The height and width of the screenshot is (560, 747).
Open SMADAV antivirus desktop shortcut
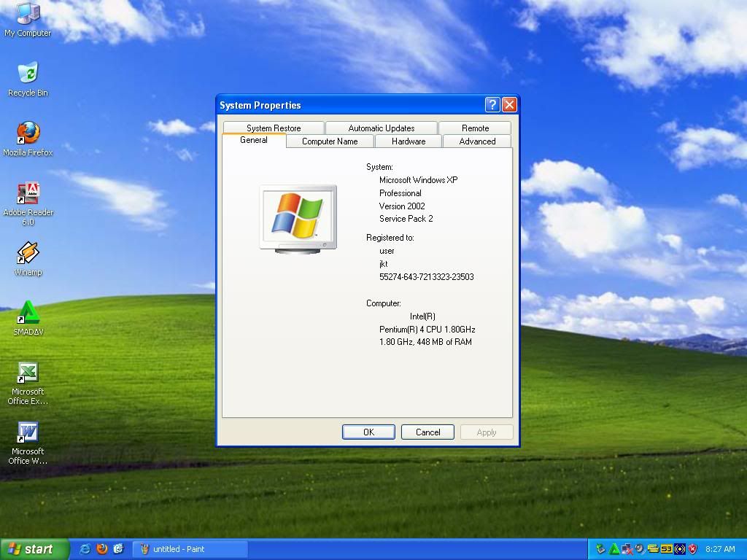(28, 319)
